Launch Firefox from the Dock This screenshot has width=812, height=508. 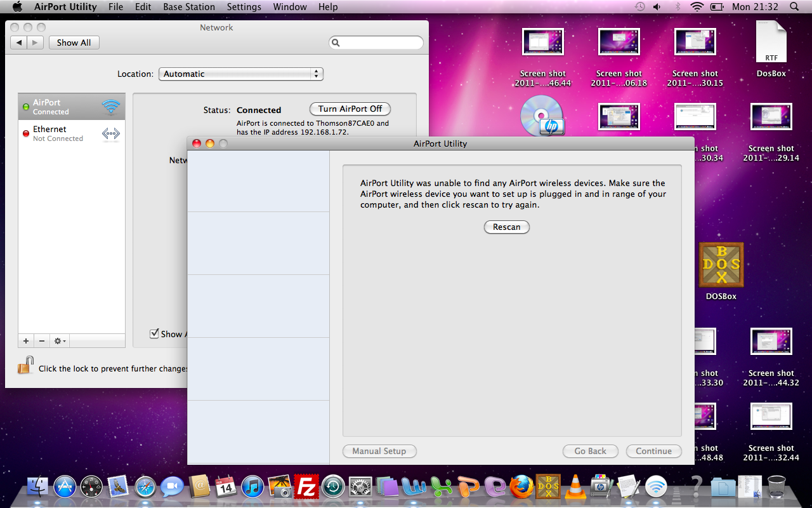[x=521, y=487]
